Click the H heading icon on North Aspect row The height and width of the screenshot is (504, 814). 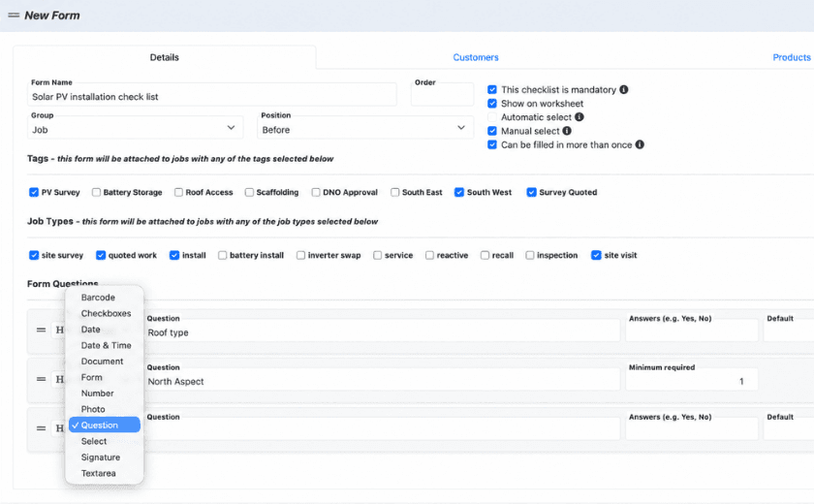tap(60, 379)
